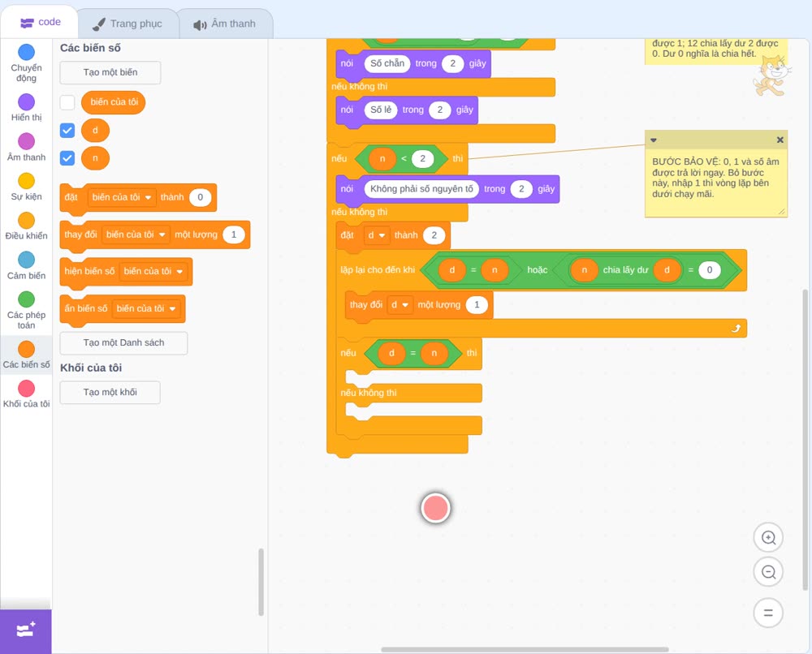Switch to the code tab

(40, 22)
